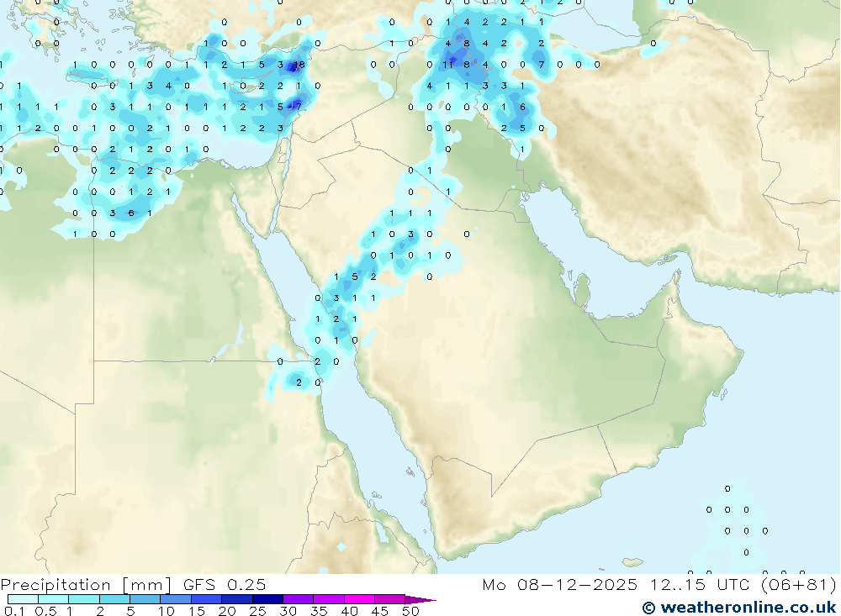The width and height of the screenshot is (841, 616).
Task: Click the legend scale label "20"
Action: pos(227,611)
